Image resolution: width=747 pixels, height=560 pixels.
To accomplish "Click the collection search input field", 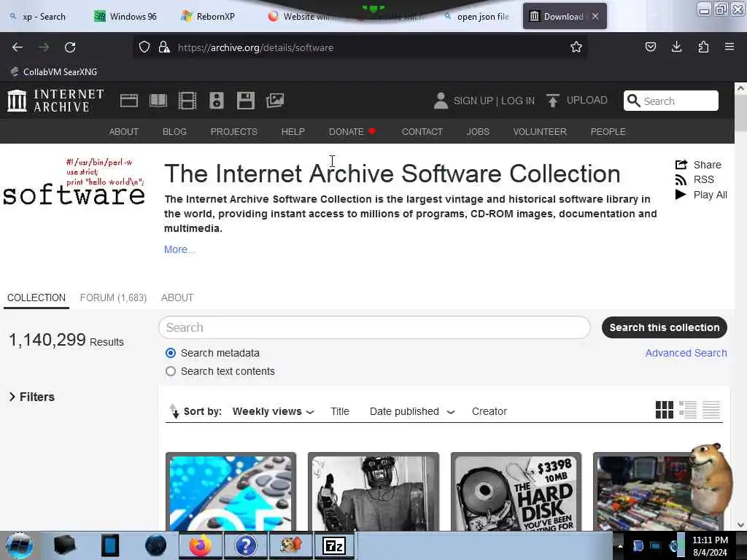I will [x=374, y=327].
